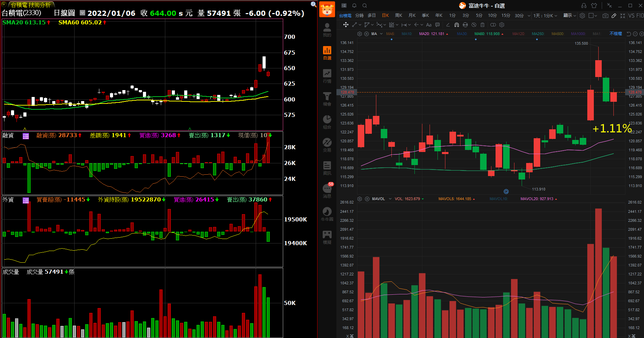Screen dimensions: 644x338
Task: Select the move cursor drawing tool
Action: coord(346,25)
